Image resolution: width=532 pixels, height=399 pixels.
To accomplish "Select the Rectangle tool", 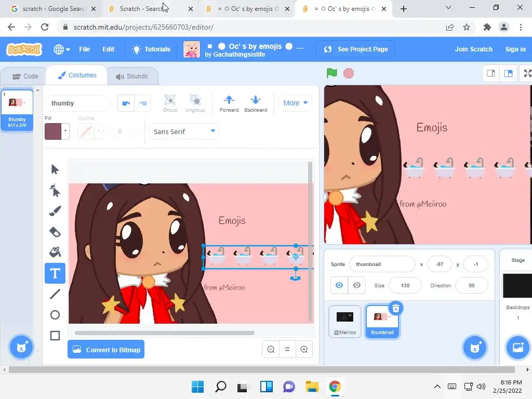I will coord(55,336).
